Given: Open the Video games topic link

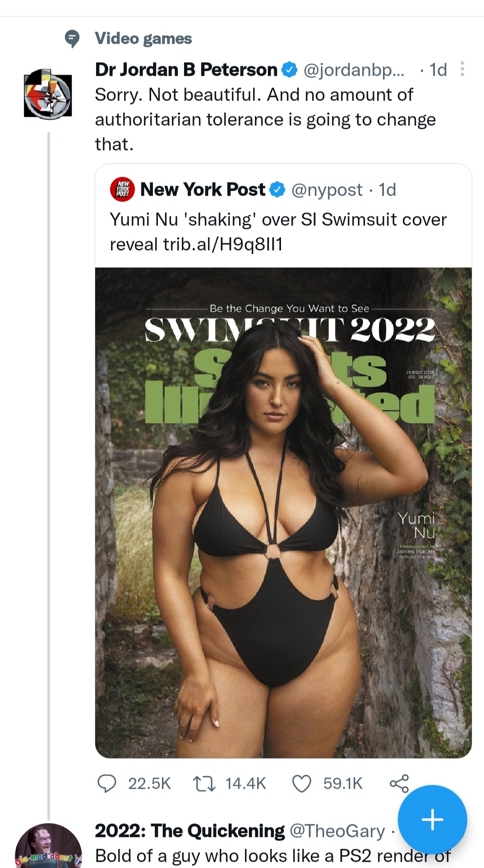Looking at the screenshot, I should tap(143, 39).
